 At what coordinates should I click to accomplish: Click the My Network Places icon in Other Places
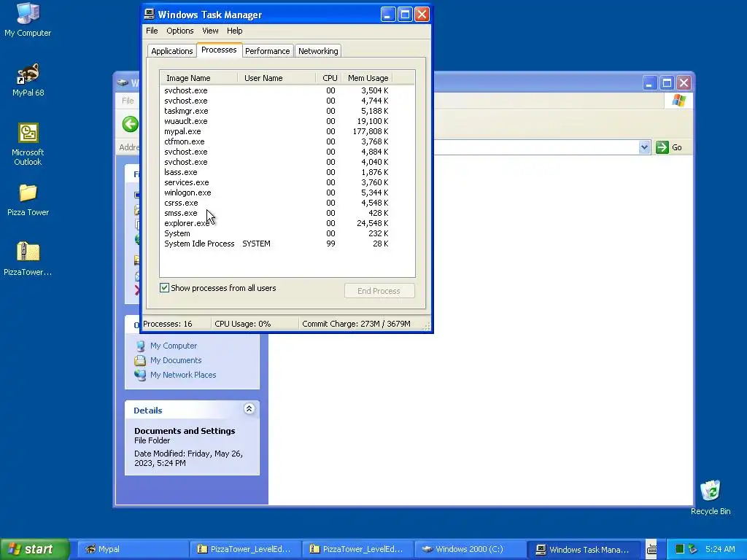(x=140, y=376)
